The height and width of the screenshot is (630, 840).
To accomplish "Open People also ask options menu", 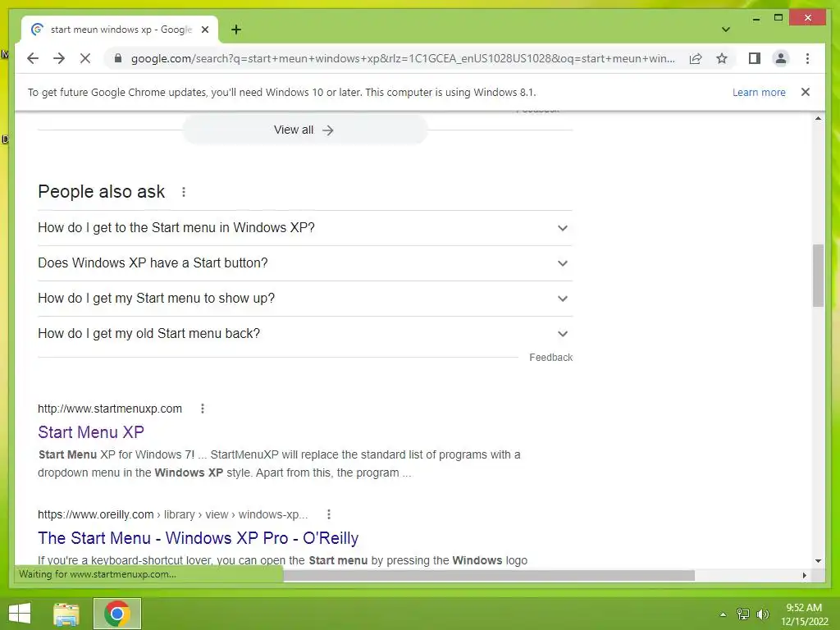I will click(184, 192).
